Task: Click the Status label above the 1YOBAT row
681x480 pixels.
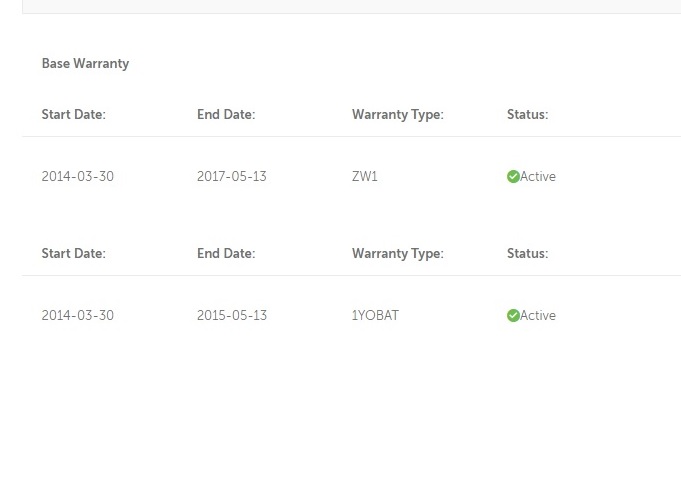Action: [x=527, y=254]
